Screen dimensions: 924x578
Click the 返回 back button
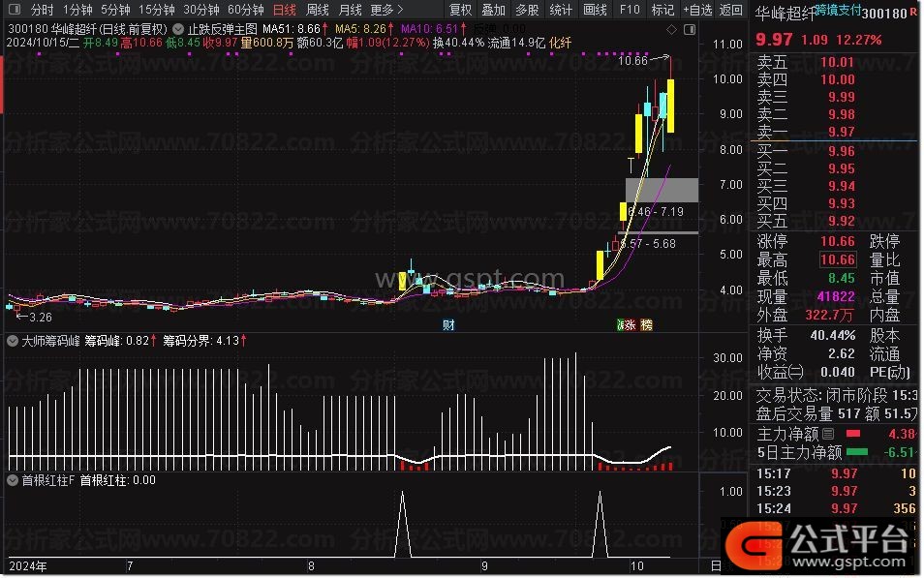pos(731,10)
